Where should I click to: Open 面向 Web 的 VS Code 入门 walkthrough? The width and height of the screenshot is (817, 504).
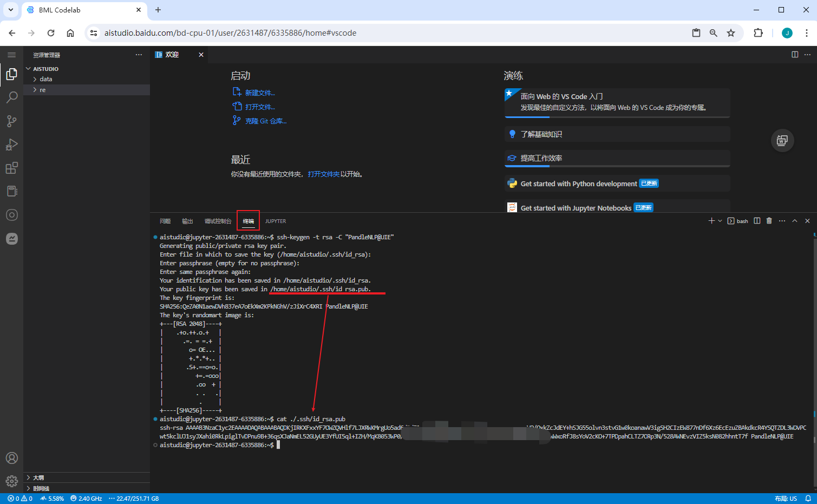point(617,102)
